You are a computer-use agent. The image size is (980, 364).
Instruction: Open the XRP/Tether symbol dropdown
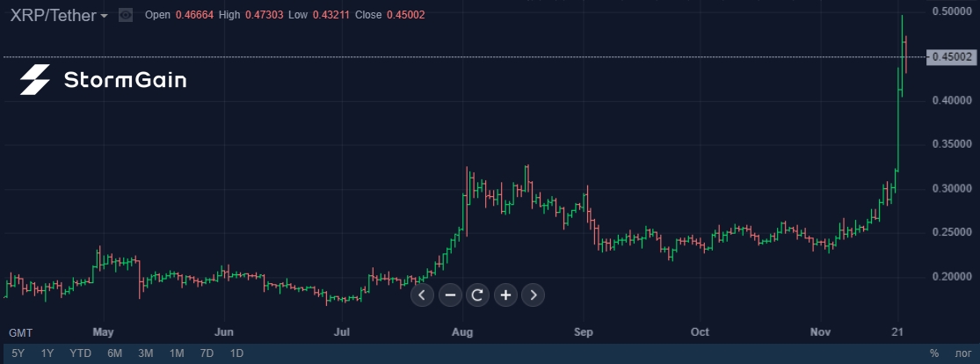point(58,15)
